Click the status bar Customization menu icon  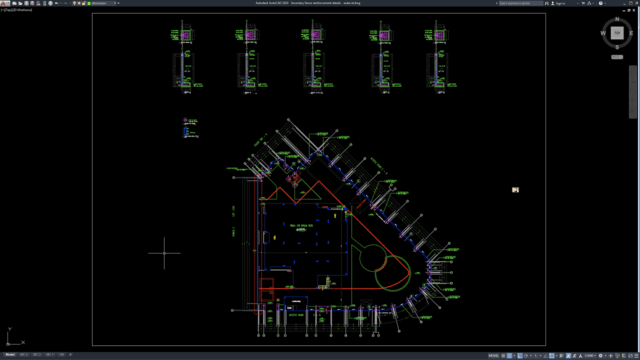coord(636,356)
